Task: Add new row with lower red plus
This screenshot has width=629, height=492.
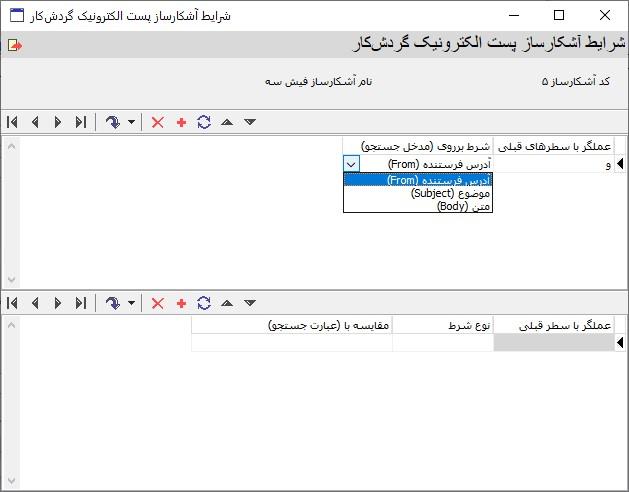Action: pos(181,303)
